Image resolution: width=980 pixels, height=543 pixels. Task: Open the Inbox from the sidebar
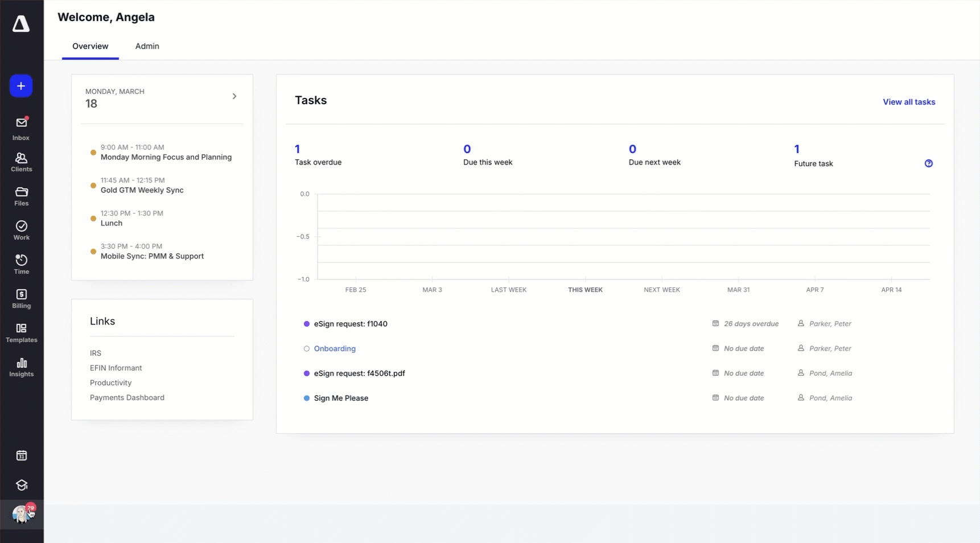[x=21, y=129]
